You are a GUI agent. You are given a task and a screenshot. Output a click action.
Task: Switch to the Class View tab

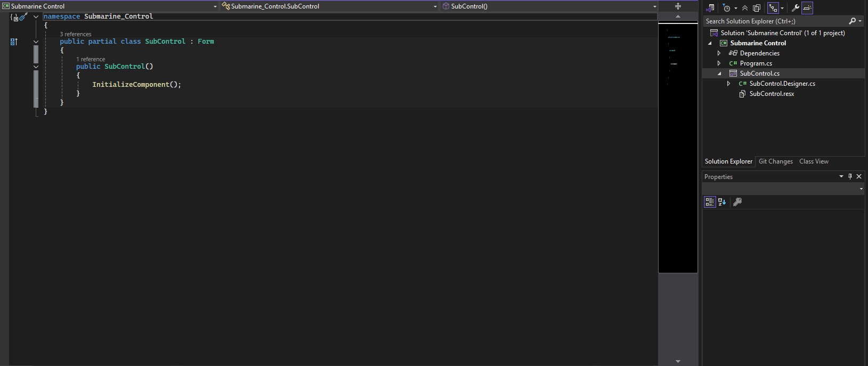click(814, 161)
